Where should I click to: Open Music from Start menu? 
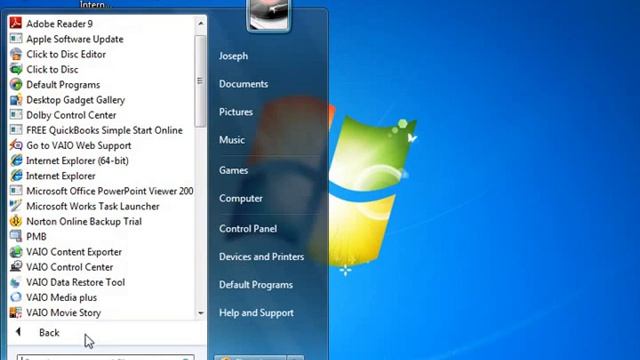pos(231,140)
